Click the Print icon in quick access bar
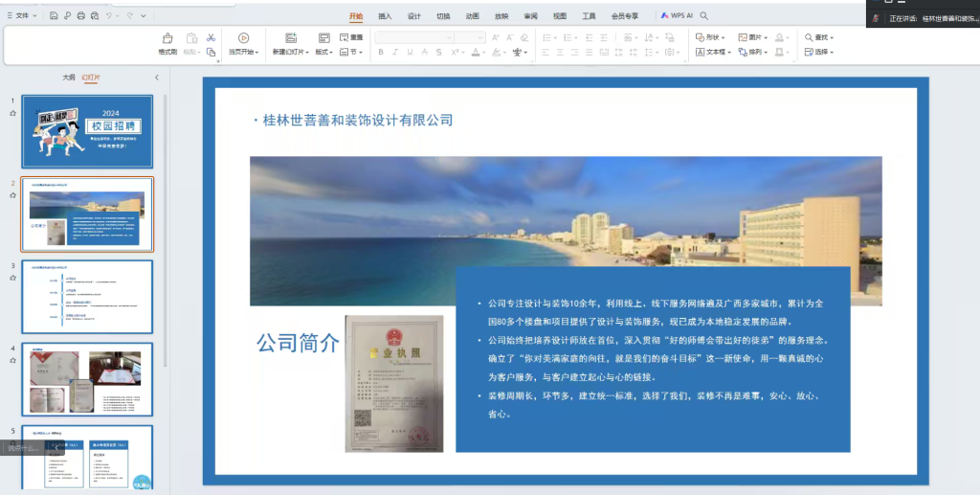 (x=80, y=16)
